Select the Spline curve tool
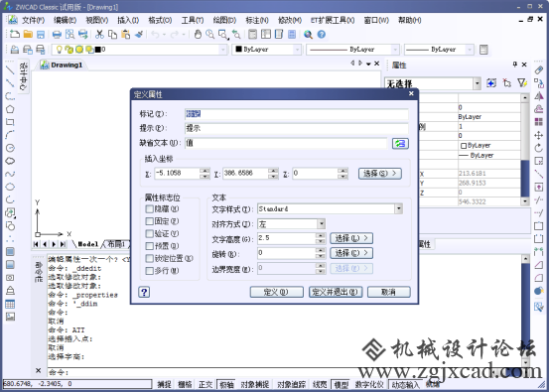Image resolution: width=549 pixels, height=392 pixels. pos(10,174)
